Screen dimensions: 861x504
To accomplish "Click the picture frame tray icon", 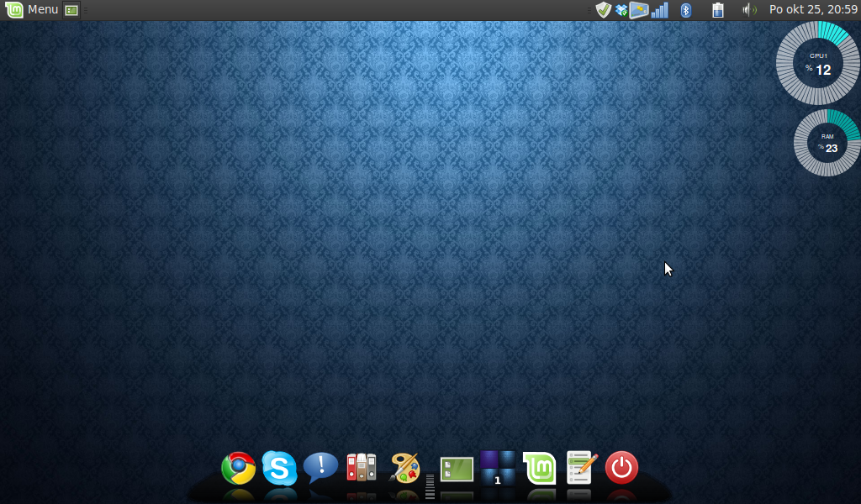I will coord(639,10).
